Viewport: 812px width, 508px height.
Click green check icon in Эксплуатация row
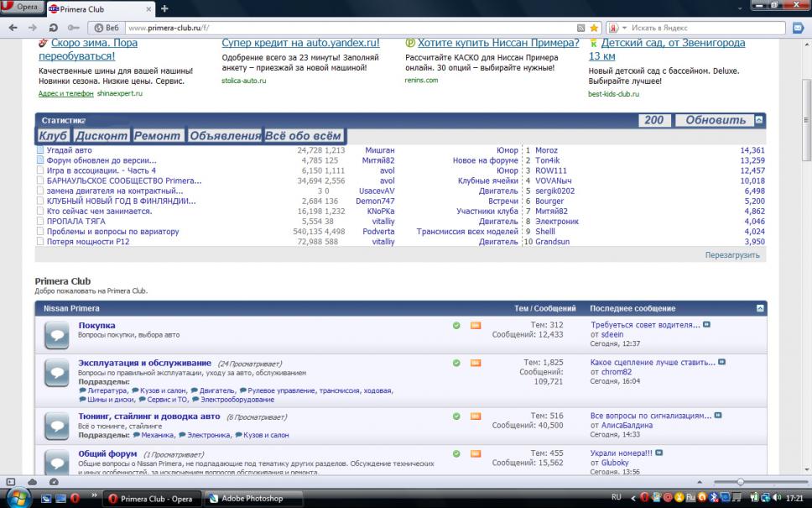[456, 363]
